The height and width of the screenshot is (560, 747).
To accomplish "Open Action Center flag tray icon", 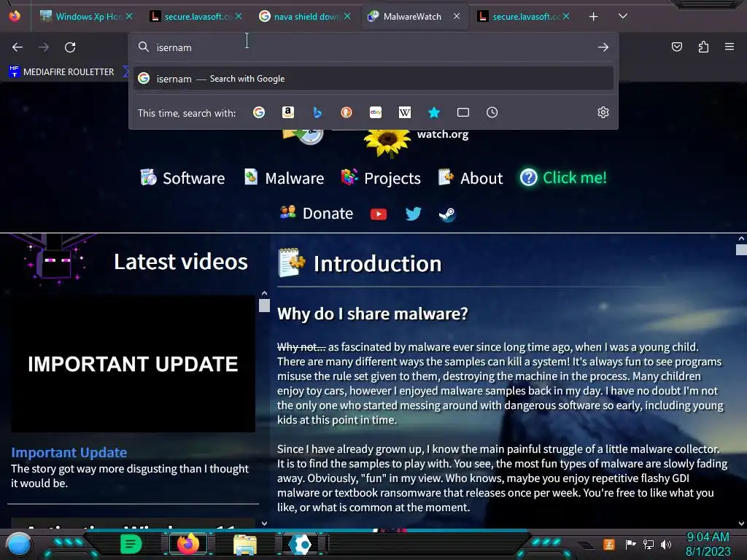I will pos(630,544).
